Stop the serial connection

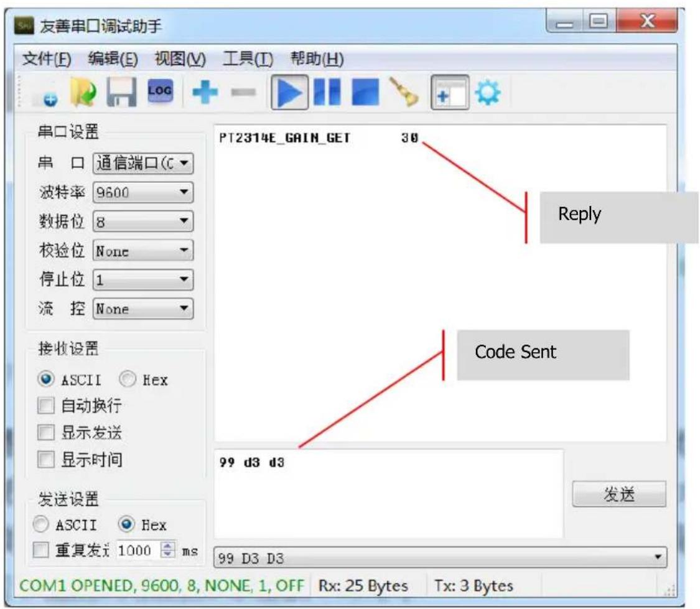point(364,91)
